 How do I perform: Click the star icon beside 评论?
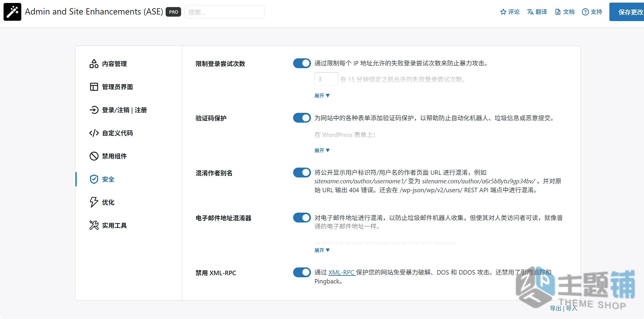click(503, 12)
